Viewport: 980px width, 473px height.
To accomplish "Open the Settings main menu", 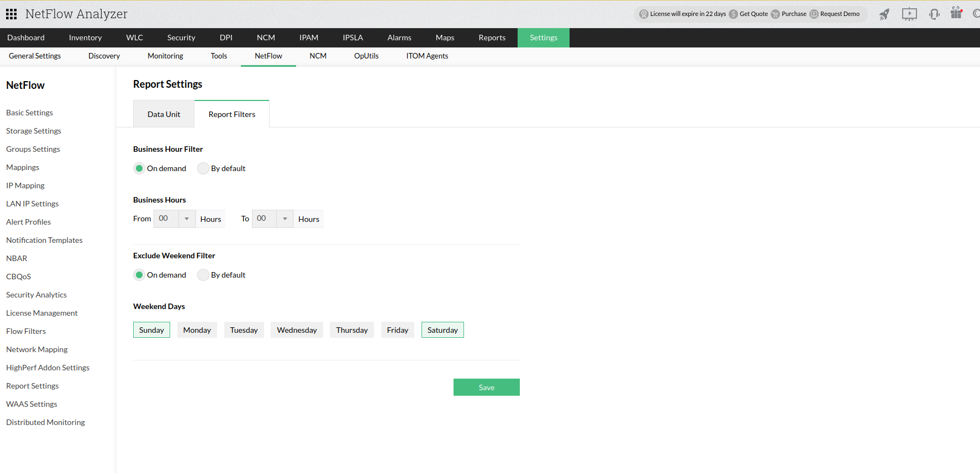I will click(x=544, y=38).
